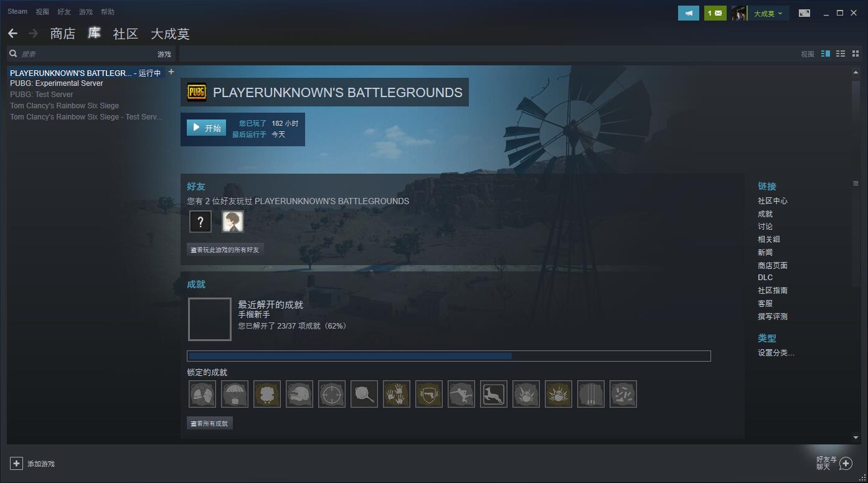Switch library to list view
This screenshot has width=868, height=483.
pos(841,54)
